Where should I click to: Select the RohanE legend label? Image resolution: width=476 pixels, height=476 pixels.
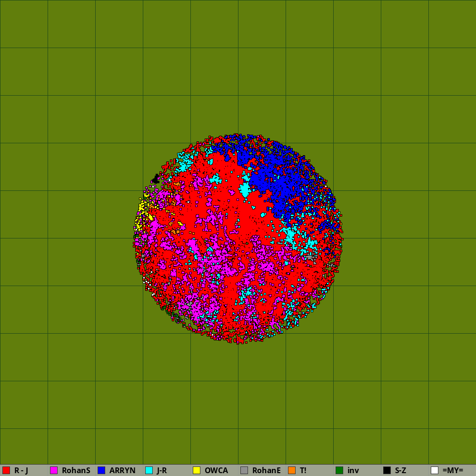point(266,470)
